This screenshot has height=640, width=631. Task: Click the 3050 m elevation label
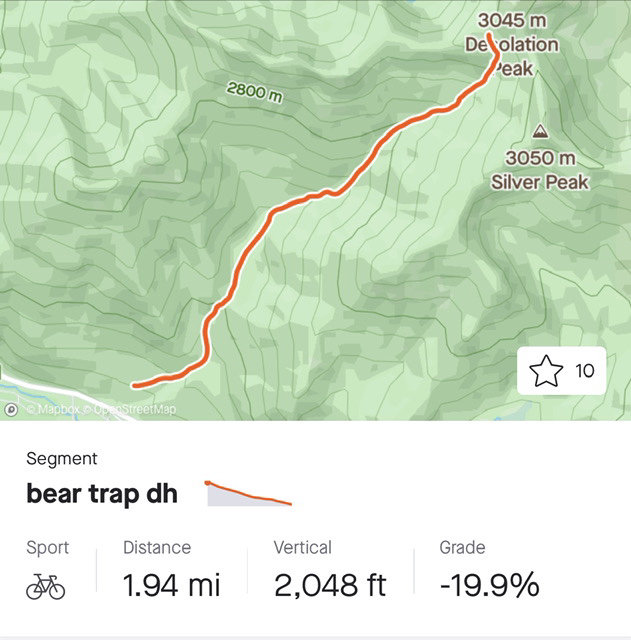[x=540, y=158]
